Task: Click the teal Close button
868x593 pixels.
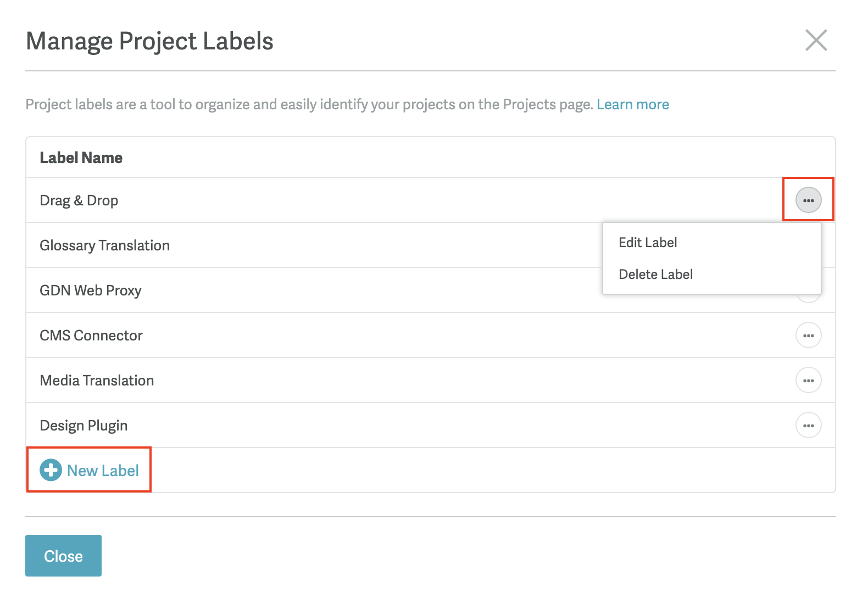Action: (x=63, y=556)
